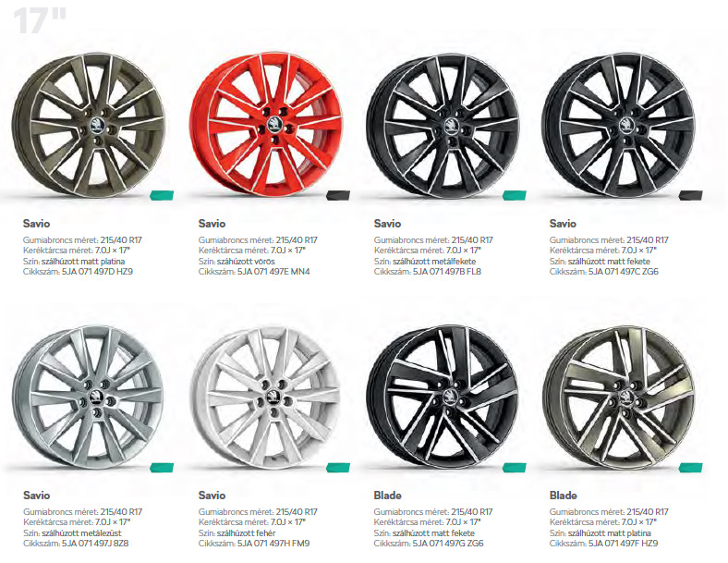Image resolution: width=728 pixels, height=563 pixels.
Task: Click part number 5JA 071 497G ZG6
Action: pyautogui.click(x=447, y=544)
